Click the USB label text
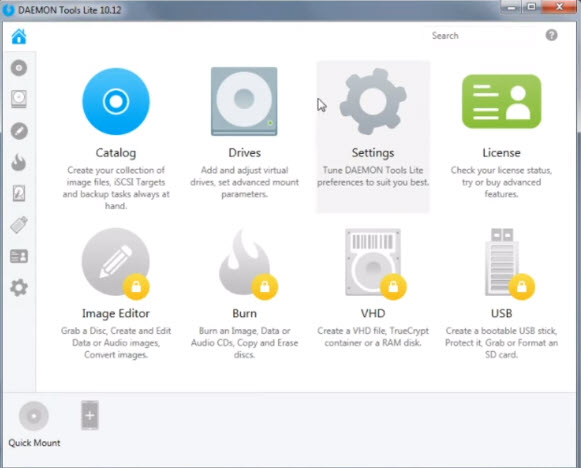This screenshot has height=468, width=581. [x=501, y=313]
